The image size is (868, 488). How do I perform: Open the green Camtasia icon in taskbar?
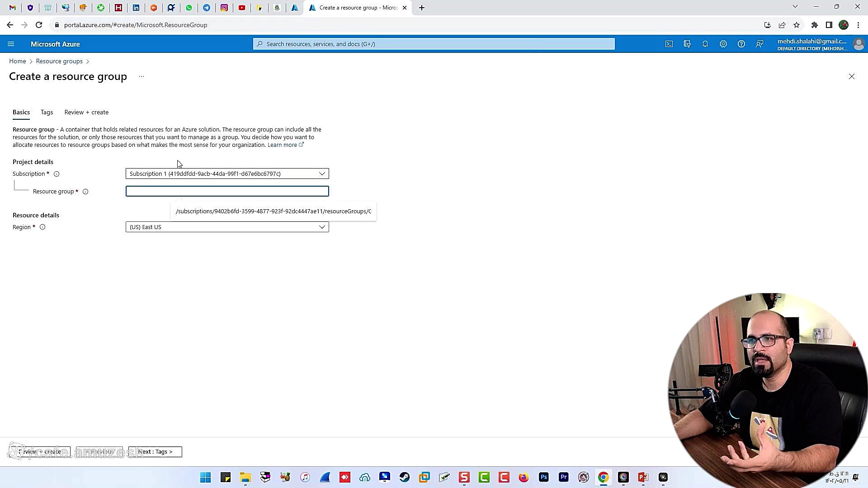pos(484,477)
